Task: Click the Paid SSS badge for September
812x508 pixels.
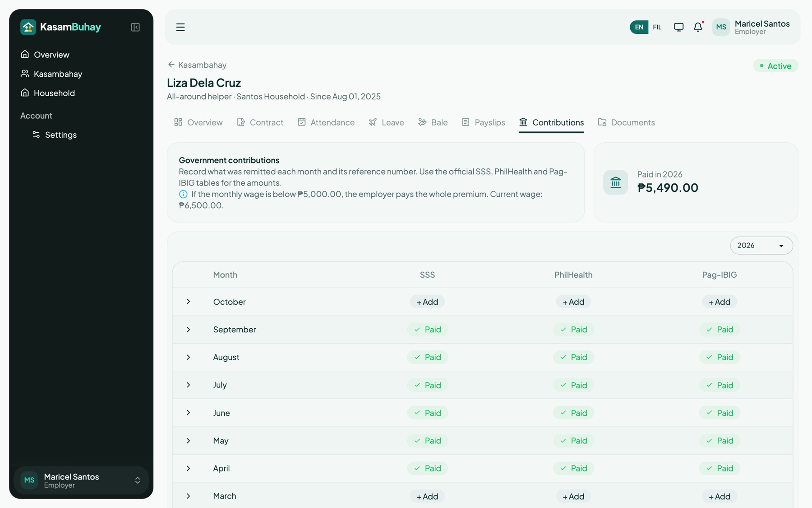Action: [427, 330]
